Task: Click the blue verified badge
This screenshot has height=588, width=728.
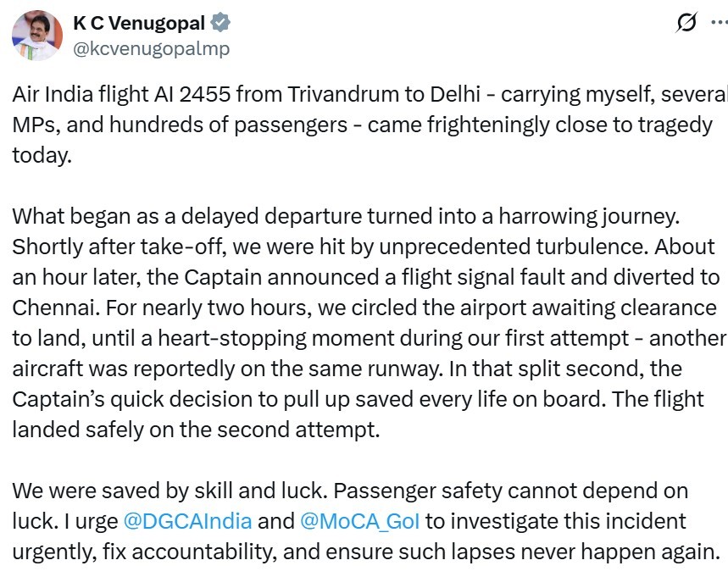Action: click(219, 23)
